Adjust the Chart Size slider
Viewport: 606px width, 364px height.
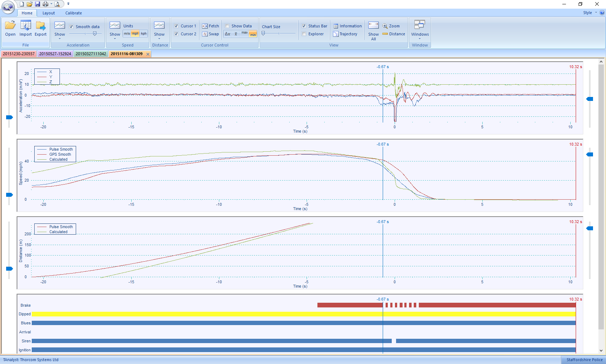coord(263,34)
